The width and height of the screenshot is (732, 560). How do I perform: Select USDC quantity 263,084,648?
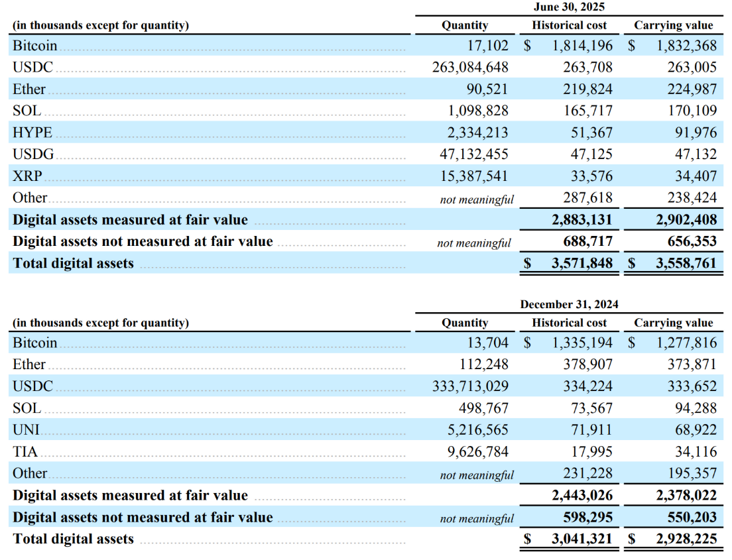point(470,67)
